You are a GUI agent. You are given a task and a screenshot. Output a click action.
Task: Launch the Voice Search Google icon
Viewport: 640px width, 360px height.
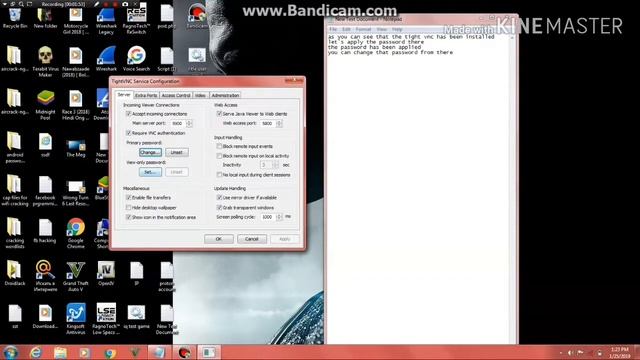136,59
